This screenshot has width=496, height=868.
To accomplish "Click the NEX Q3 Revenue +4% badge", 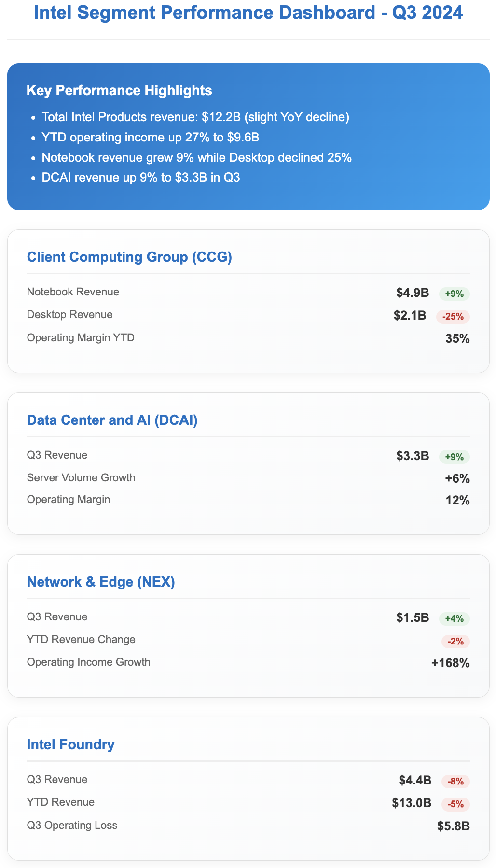I will pyautogui.click(x=454, y=618).
